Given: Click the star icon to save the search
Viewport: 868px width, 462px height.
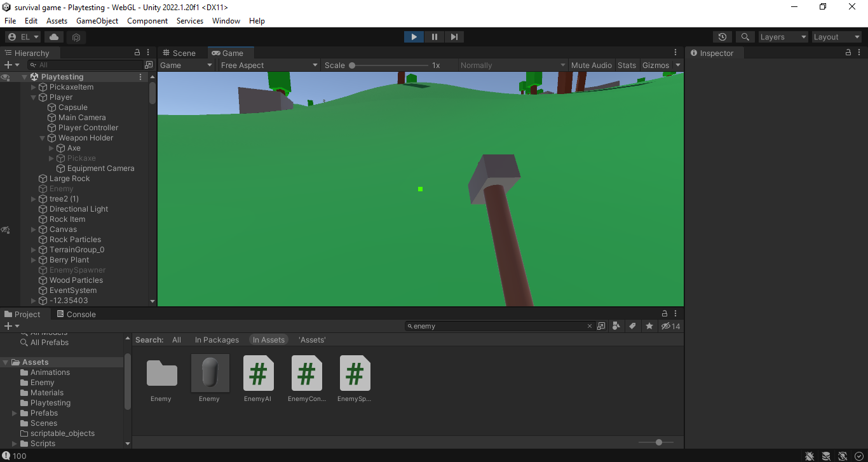Looking at the screenshot, I should tap(649, 325).
